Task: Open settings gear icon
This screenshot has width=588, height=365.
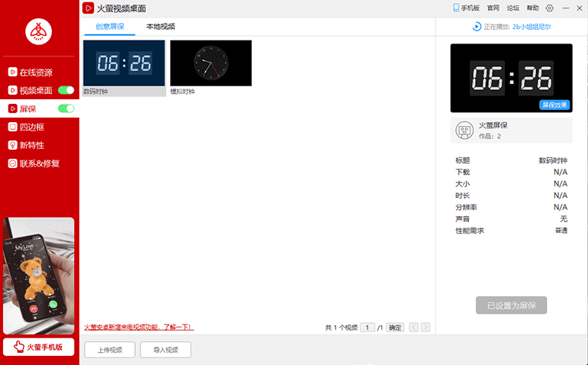Action: coord(549,8)
